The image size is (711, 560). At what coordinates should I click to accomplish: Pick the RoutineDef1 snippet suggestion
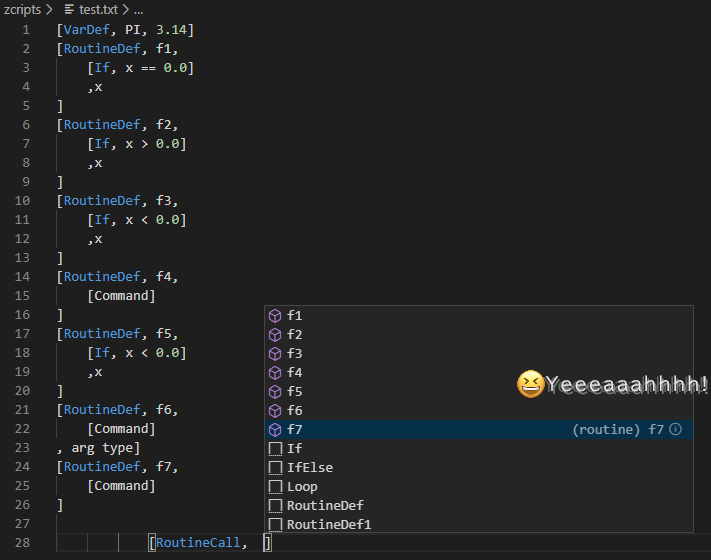328,525
